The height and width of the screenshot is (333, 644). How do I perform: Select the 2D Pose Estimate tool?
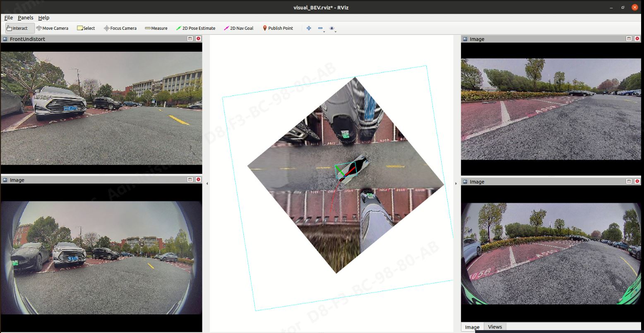pyautogui.click(x=195, y=28)
